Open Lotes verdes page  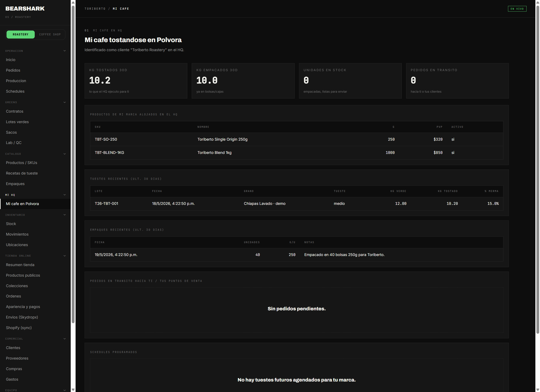(35, 122)
